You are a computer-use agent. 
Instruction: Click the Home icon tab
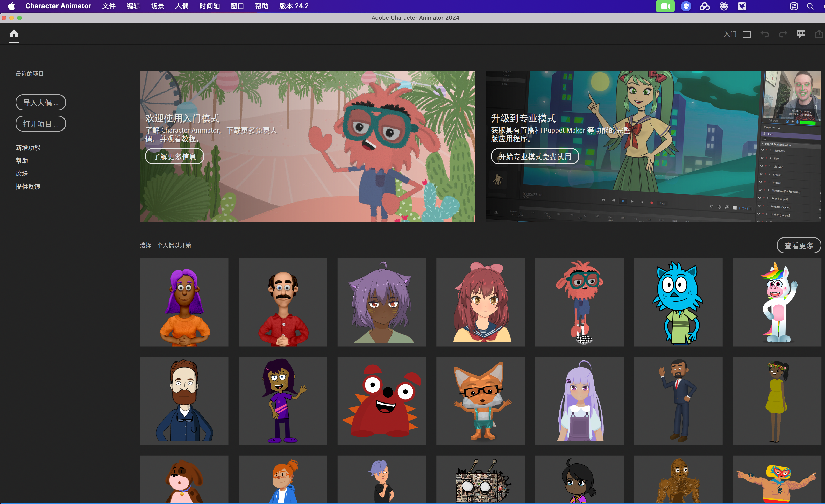[14, 34]
